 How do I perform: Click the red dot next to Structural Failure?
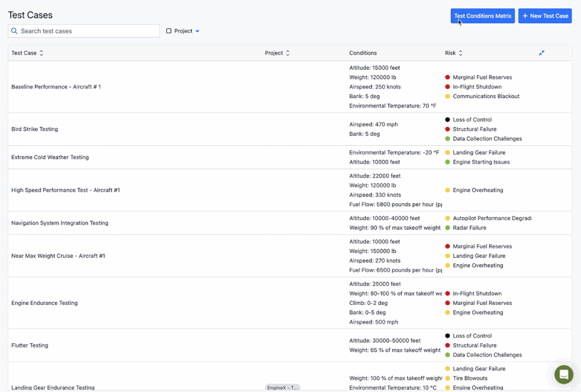click(446, 129)
